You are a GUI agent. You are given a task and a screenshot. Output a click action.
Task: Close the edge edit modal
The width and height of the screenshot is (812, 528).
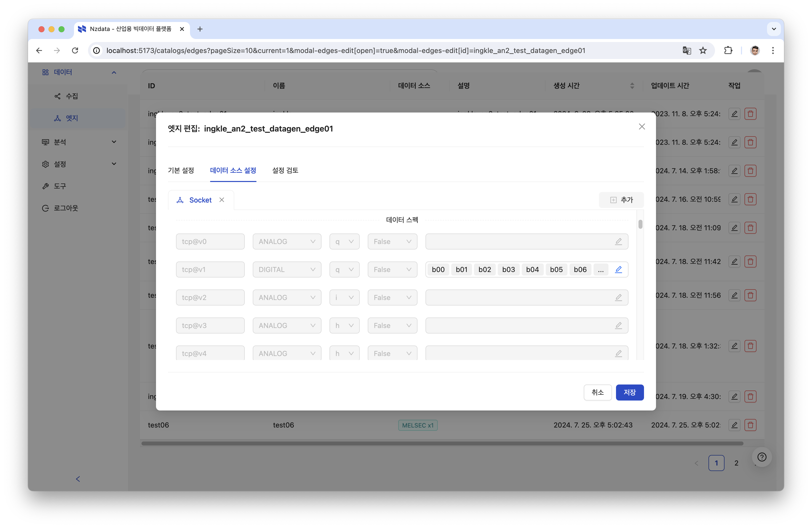coord(642,126)
